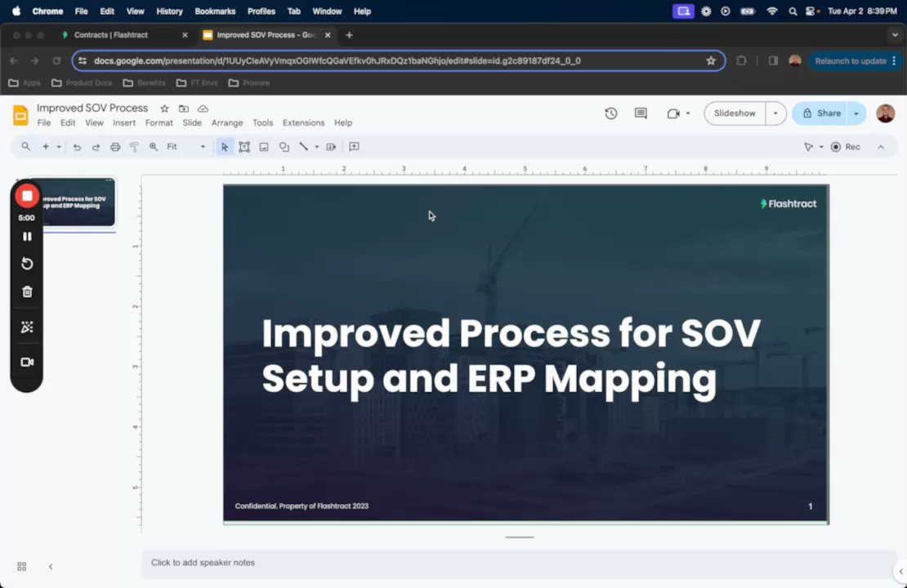Collapse the filmstrip panel
Image resolution: width=907 pixels, height=588 pixels.
pos(51,567)
